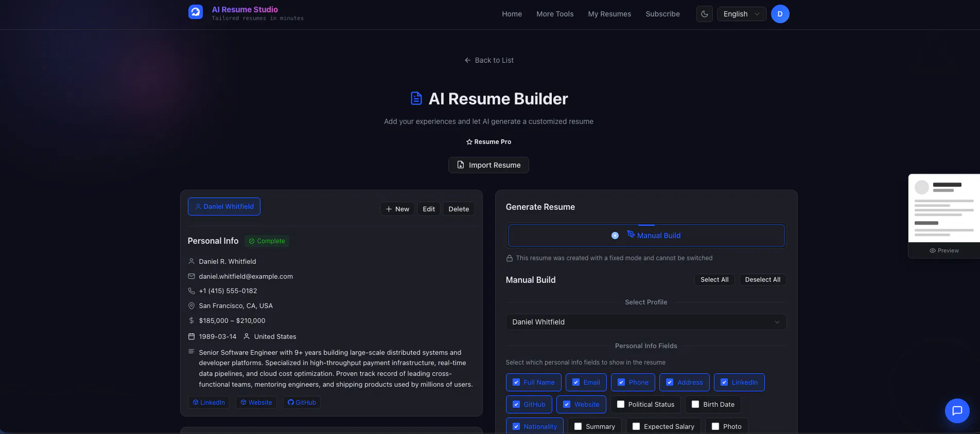Open the LinkedIn profile link chip
Viewport: 980px width, 434px height.
pos(209,403)
